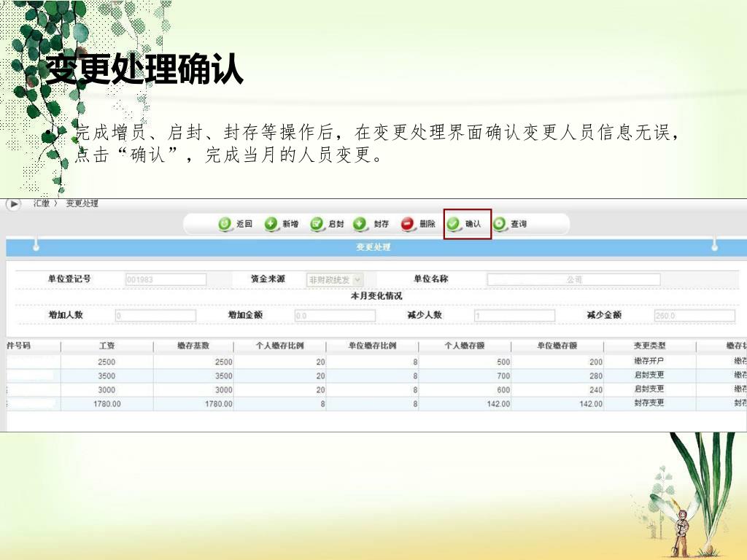Click the 增加人数 input field
This screenshot has width=747, height=560.
point(155,315)
